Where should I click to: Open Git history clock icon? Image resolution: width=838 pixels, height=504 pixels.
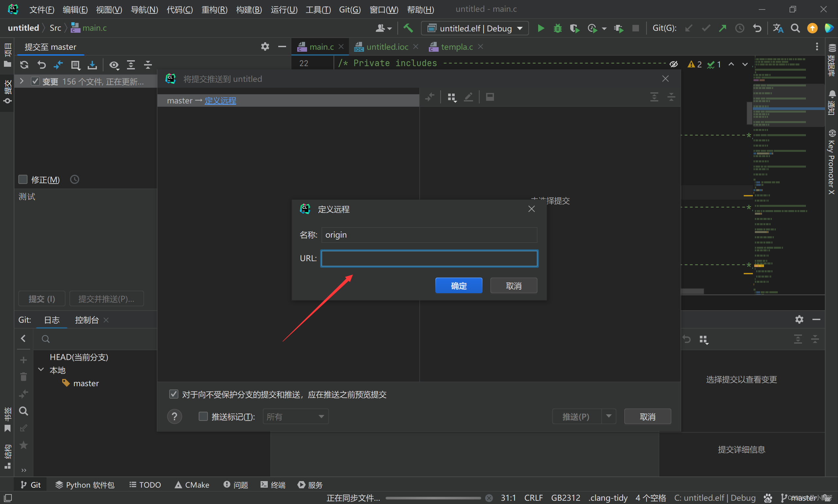click(x=739, y=28)
